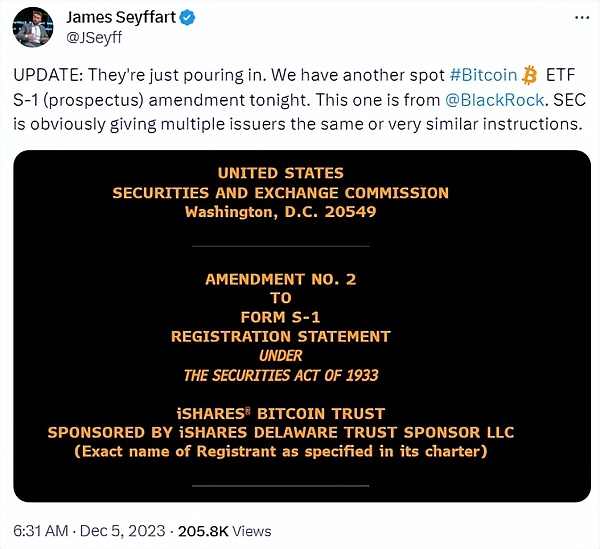Image resolution: width=600 pixels, height=549 pixels.
Task: Click the iSHARES BITCOIN TRUST line
Action: coord(280,413)
